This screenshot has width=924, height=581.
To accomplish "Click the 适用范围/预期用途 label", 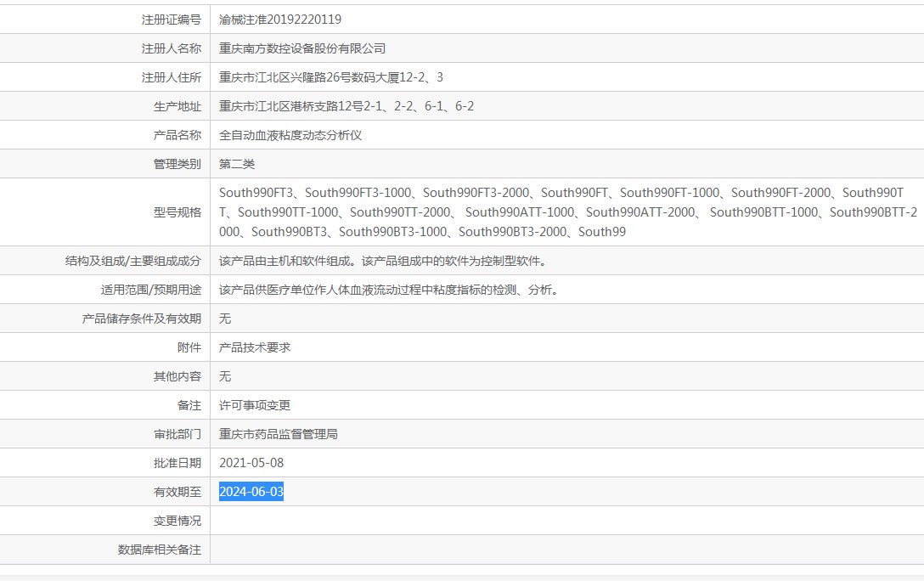I will 151,290.
